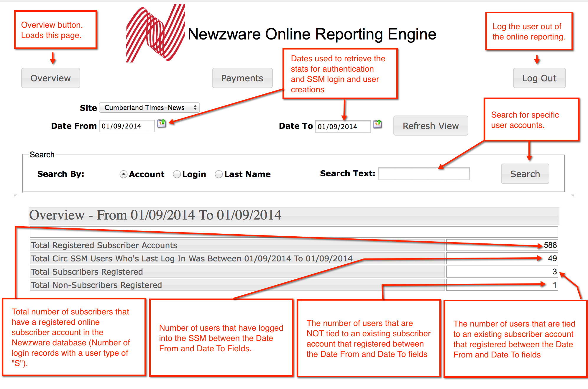Click into the Date To field
Screen dimensions: 588x389
pyautogui.click(x=343, y=127)
